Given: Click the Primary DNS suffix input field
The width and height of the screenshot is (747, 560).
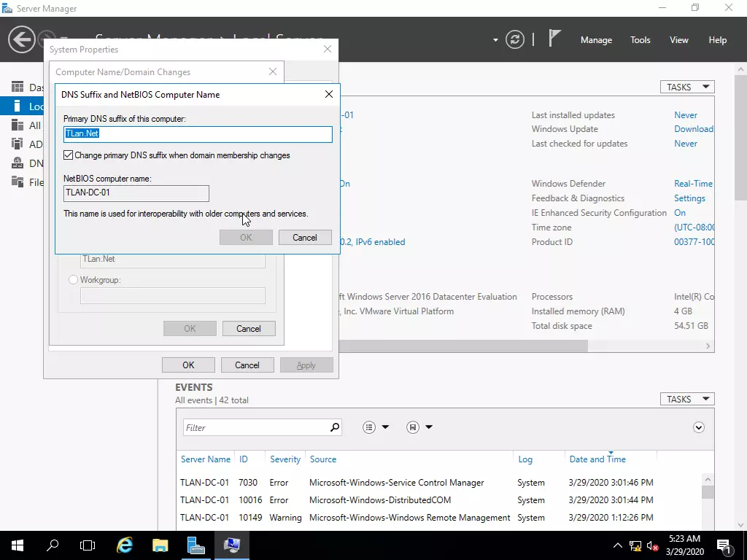Looking at the screenshot, I should 198,134.
